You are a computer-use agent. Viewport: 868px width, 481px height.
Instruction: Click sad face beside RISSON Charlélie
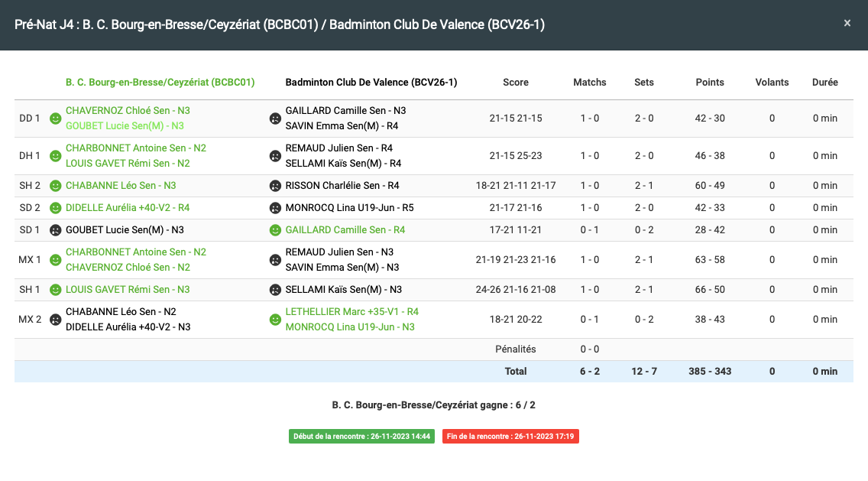tap(275, 186)
